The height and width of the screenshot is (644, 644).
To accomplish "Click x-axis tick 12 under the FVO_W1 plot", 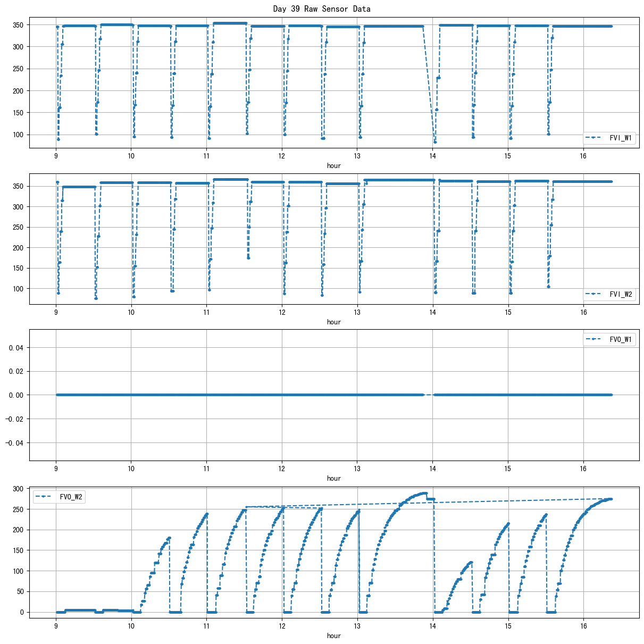I will pyautogui.click(x=282, y=469).
